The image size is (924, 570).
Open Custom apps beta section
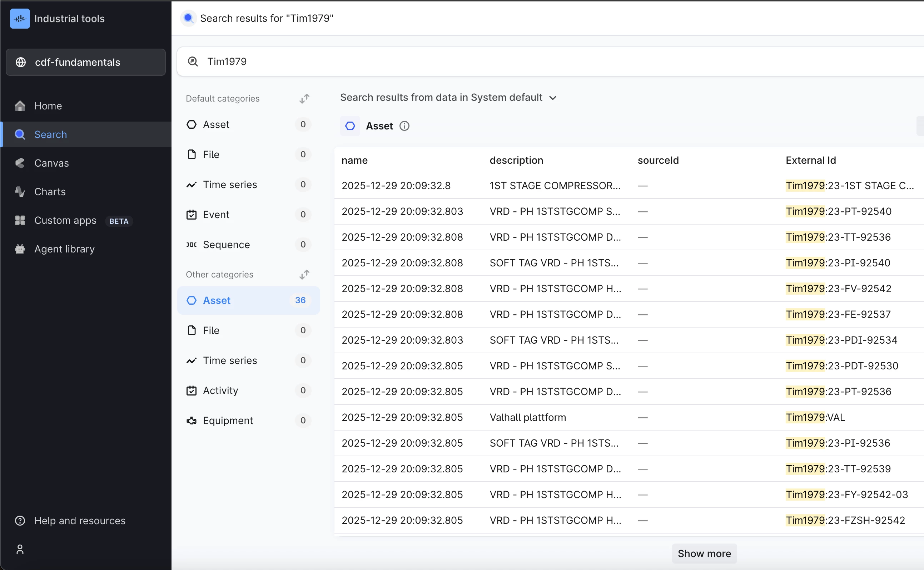(x=65, y=220)
